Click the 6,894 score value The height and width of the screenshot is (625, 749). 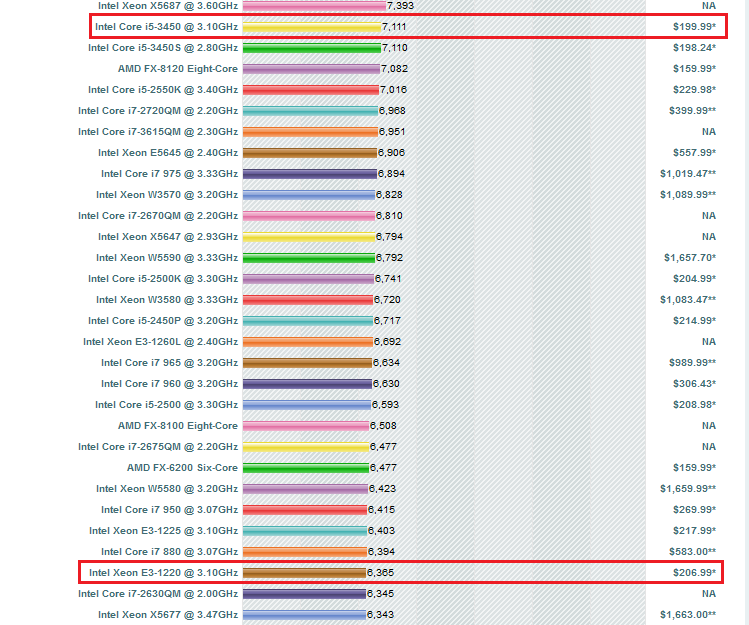point(391,174)
